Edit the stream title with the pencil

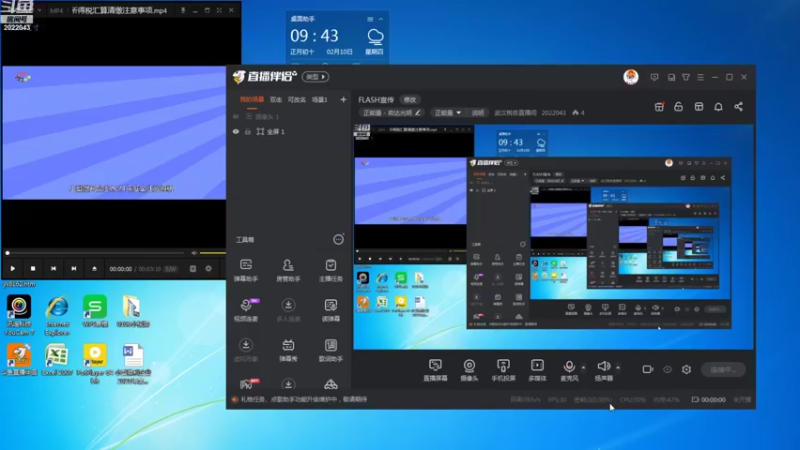[x=418, y=113]
